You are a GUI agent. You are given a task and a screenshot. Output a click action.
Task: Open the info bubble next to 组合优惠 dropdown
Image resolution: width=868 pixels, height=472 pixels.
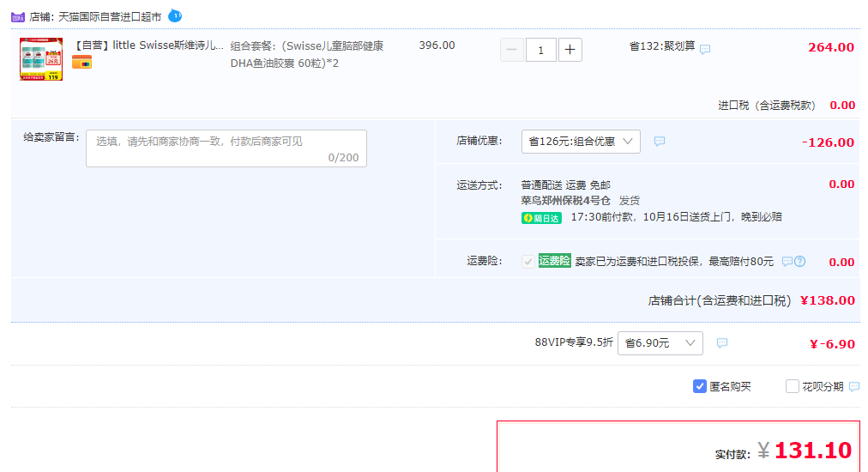click(x=660, y=142)
